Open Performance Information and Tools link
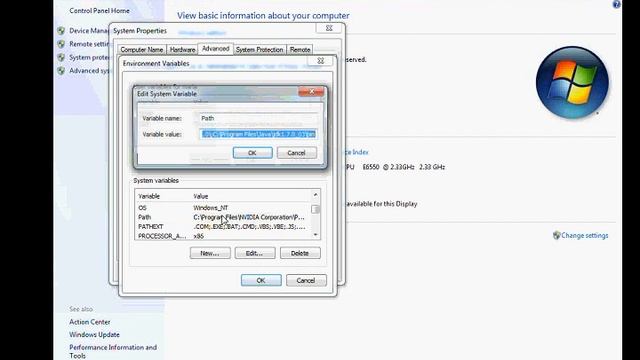The image size is (640, 360). pos(113,351)
